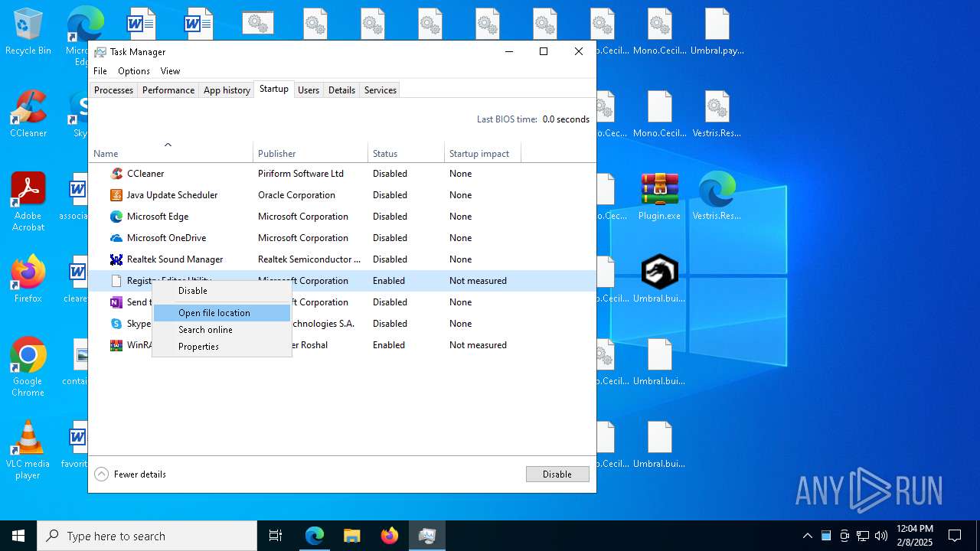The image size is (980, 551).
Task: Open the Options menu in Task Manager
Action: tap(134, 71)
